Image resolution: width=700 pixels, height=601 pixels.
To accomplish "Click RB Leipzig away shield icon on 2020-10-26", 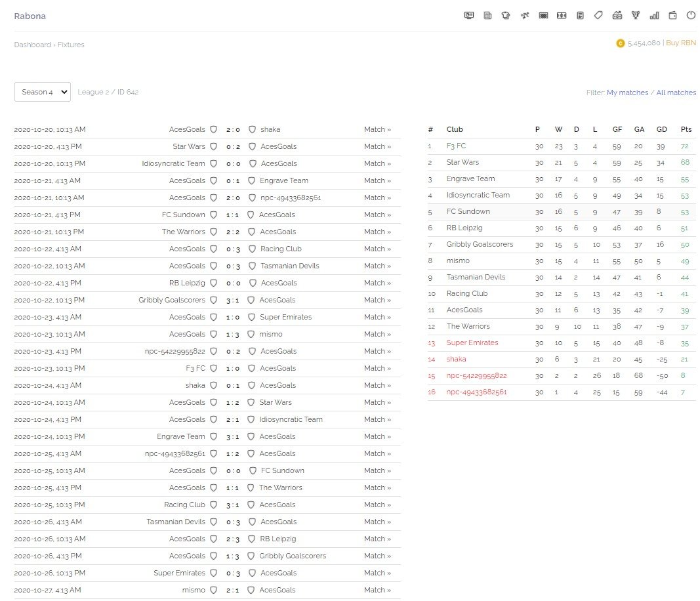I will pos(252,539).
